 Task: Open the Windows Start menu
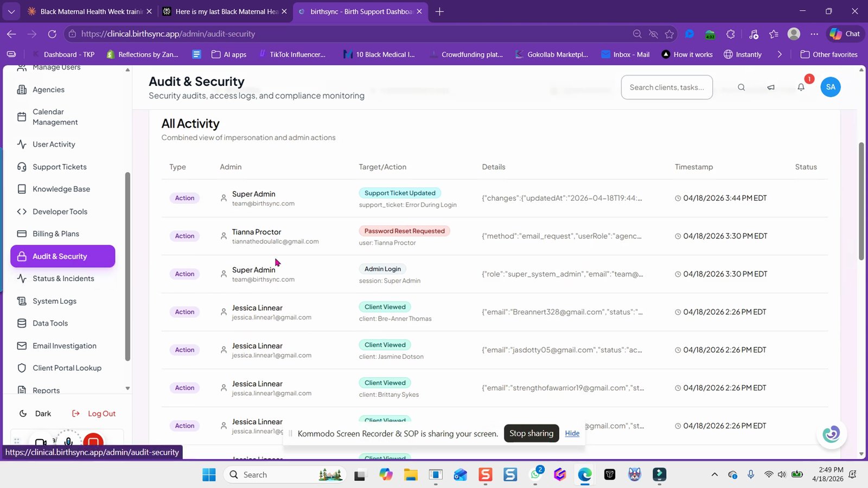point(209,475)
